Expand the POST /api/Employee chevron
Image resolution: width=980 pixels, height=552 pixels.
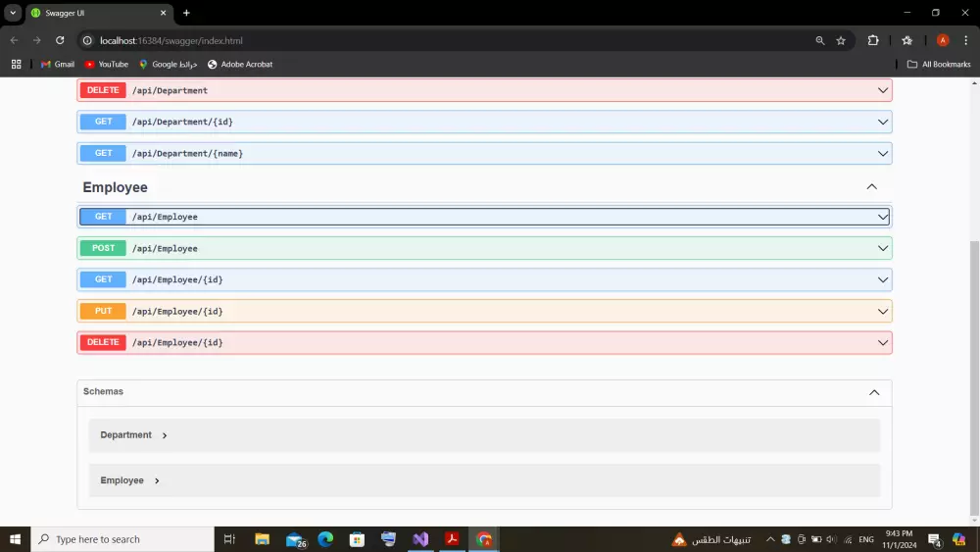(x=883, y=248)
